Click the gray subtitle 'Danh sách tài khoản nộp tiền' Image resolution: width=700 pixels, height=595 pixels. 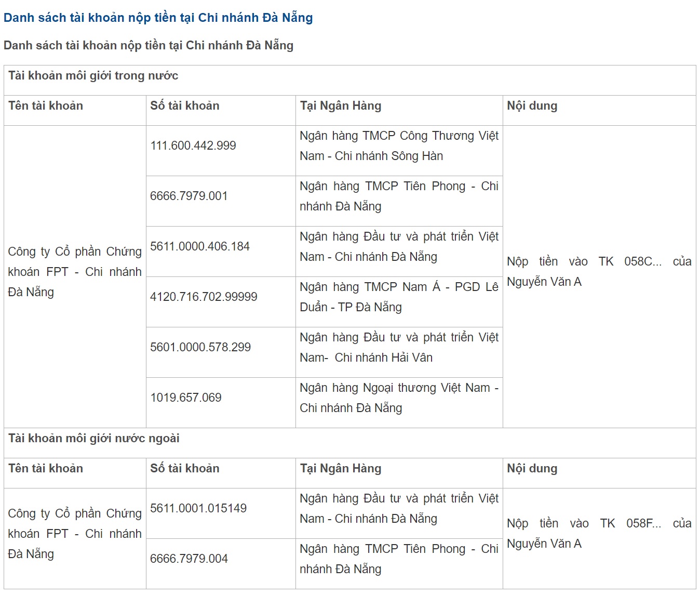pos(148,46)
